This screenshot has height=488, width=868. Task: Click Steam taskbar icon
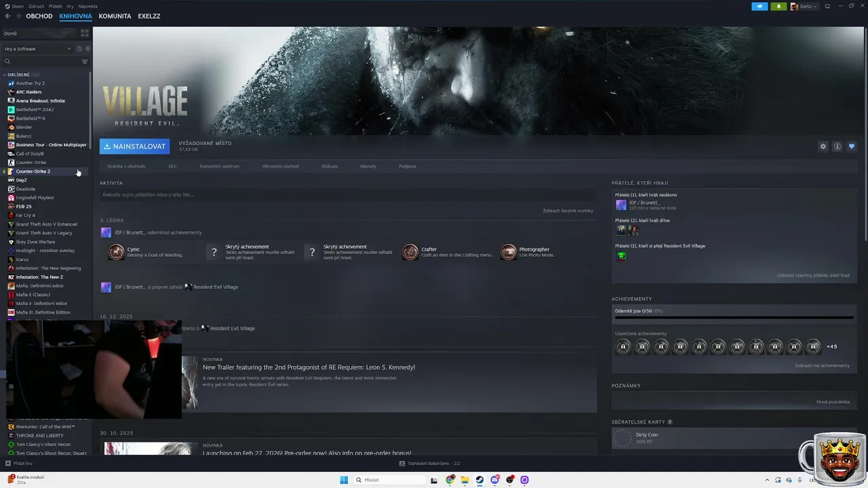click(479, 480)
